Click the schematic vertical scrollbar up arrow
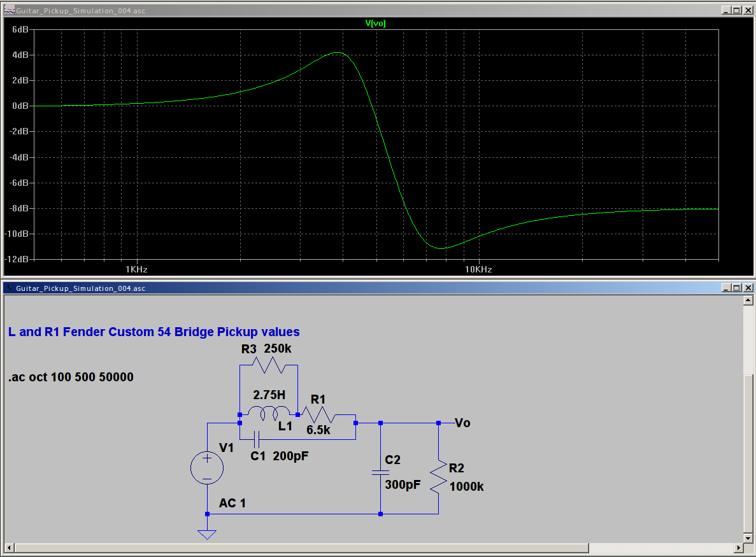 tap(748, 300)
